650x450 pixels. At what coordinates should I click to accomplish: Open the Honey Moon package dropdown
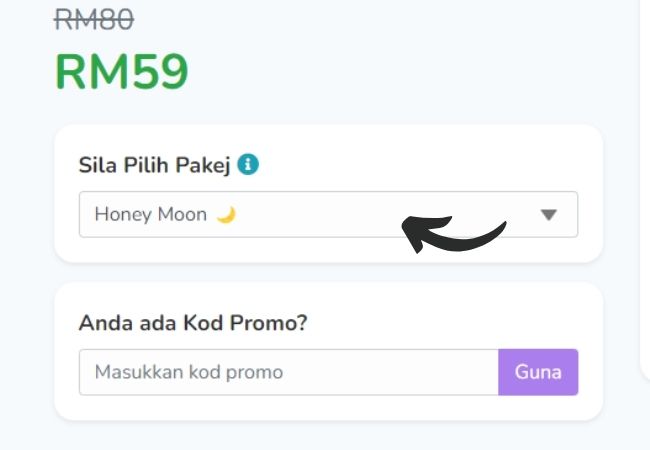(328, 214)
